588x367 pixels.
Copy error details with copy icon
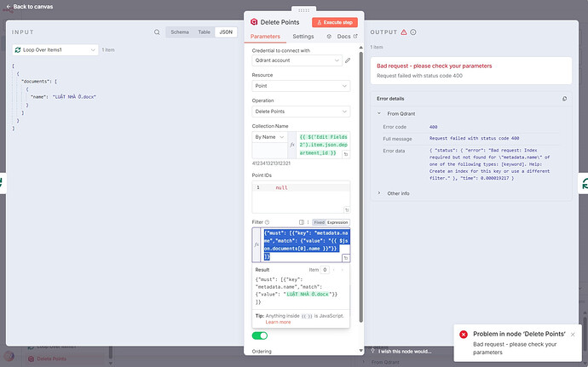pyautogui.click(x=564, y=99)
